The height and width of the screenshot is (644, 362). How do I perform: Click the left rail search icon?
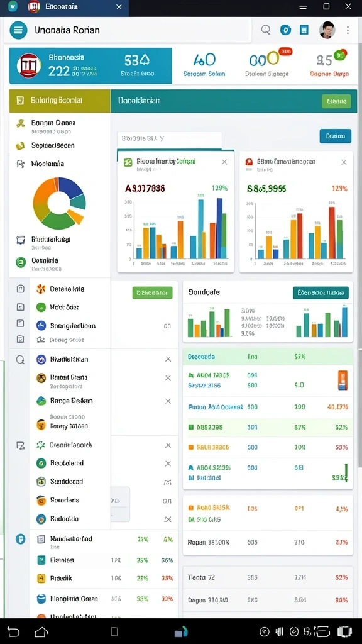20,360
